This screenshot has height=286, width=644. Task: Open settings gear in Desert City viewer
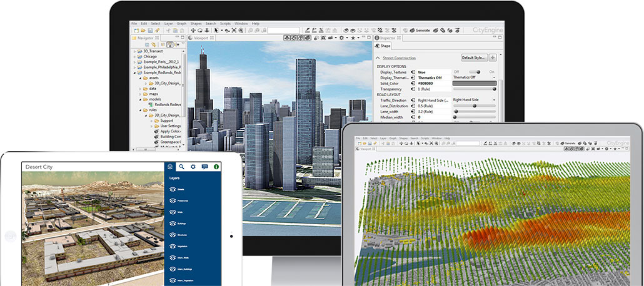tap(193, 167)
